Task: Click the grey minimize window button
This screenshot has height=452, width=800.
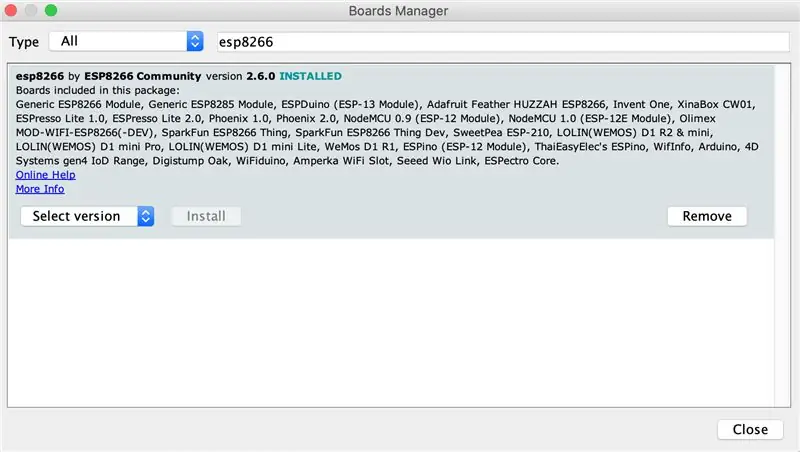Action: coord(31,10)
